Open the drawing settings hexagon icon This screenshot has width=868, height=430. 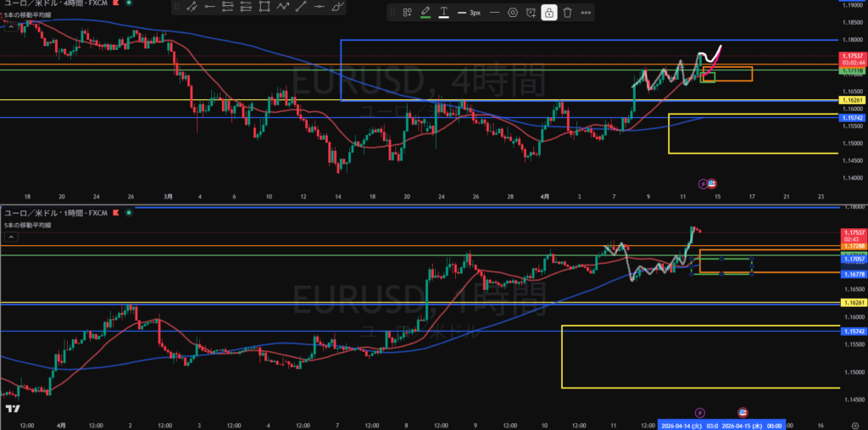(512, 13)
